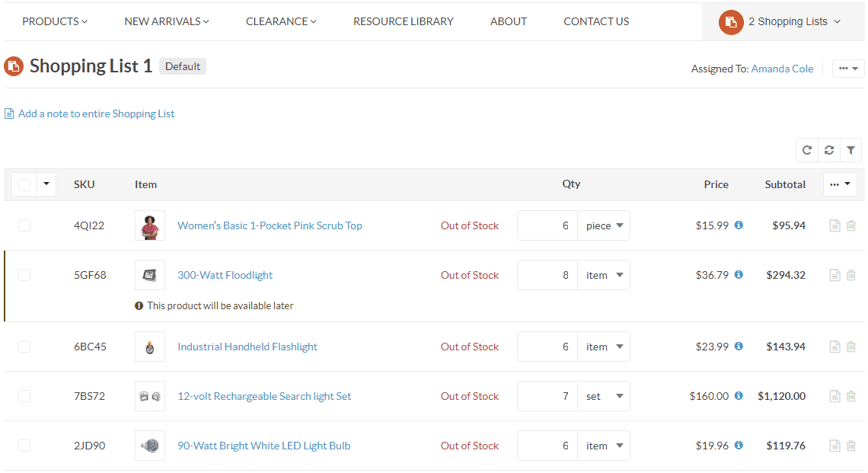Click the $1,120.00 subtotal value
This screenshot has width=868, height=473.
pos(782,396)
